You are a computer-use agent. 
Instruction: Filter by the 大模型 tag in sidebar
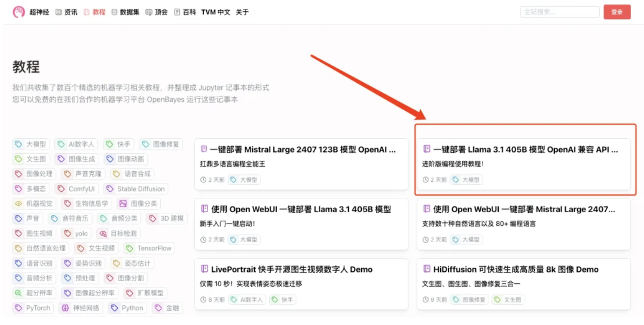coord(31,144)
